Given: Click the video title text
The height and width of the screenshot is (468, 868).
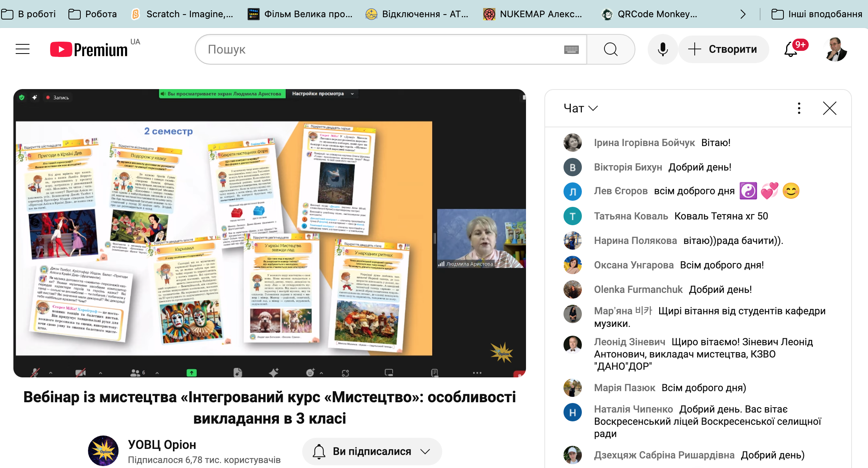Looking at the screenshot, I should (x=270, y=408).
